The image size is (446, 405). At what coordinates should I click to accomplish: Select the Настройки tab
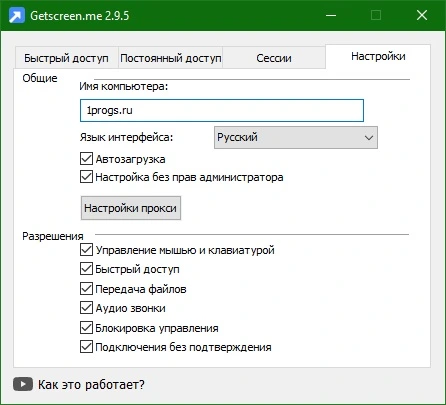[378, 56]
